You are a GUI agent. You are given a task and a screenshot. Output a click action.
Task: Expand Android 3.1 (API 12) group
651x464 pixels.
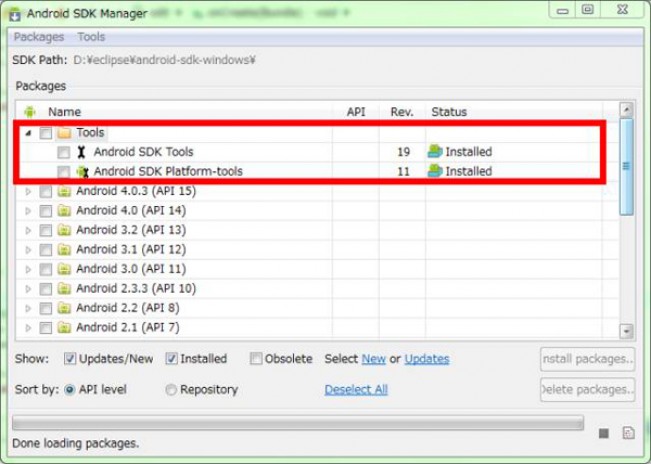[28, 250]
